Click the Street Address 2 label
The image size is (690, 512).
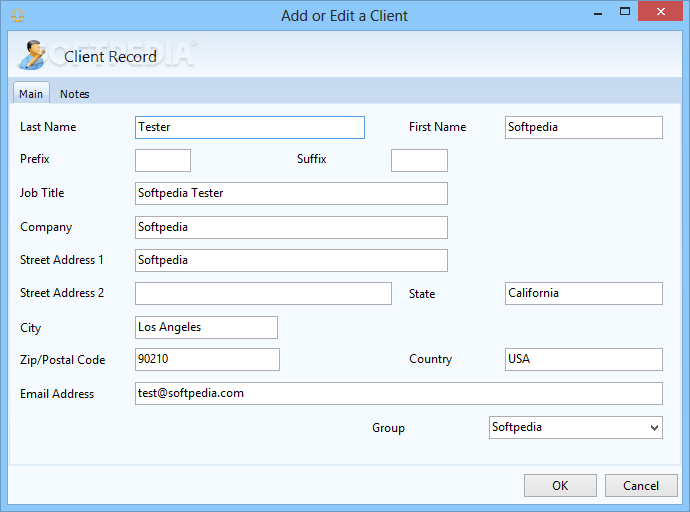(62, 293)
